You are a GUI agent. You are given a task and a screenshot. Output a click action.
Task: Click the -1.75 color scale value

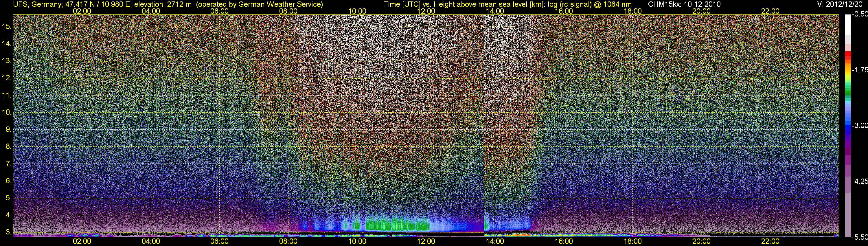click(860, 70)
